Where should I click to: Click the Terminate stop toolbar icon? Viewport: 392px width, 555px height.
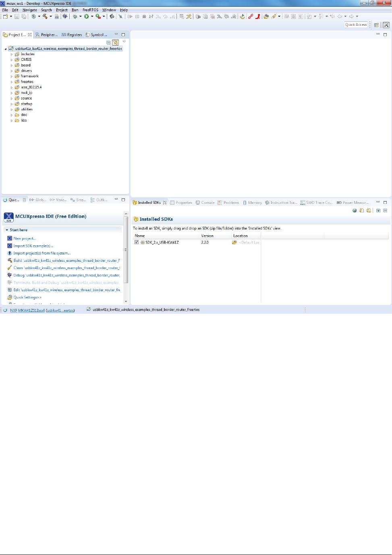[144, 17]
